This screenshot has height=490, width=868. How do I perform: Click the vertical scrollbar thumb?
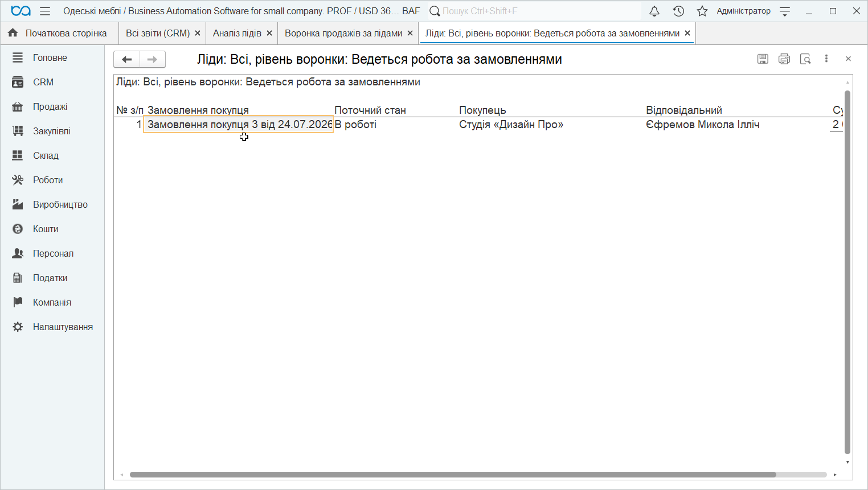pyautogui.click(x=847, y=272)
